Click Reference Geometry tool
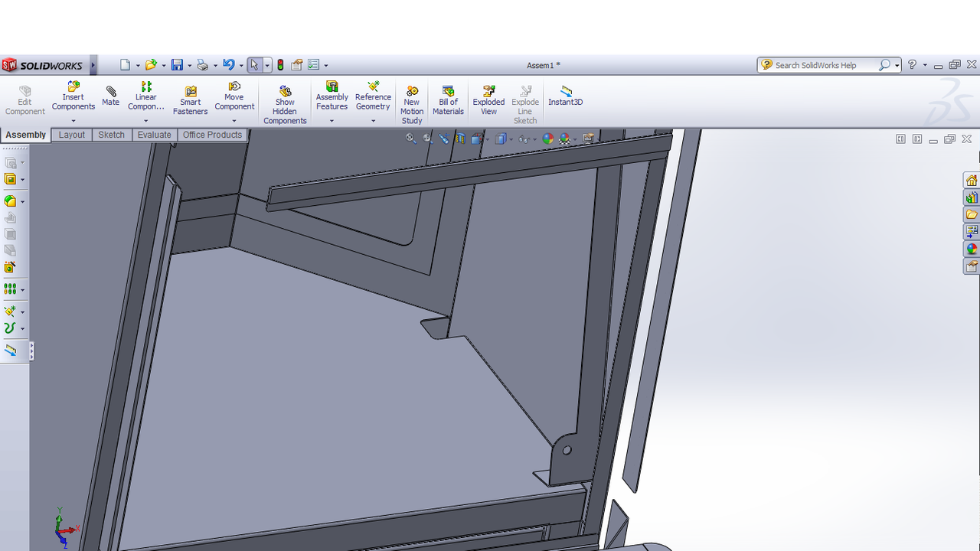 coord(373,96)
